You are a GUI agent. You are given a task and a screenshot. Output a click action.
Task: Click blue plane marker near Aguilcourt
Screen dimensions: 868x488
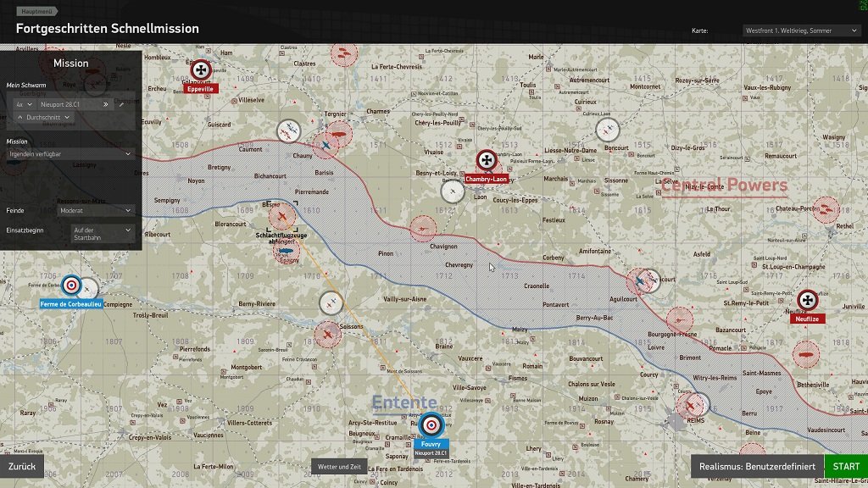click(x=640, y=281)
